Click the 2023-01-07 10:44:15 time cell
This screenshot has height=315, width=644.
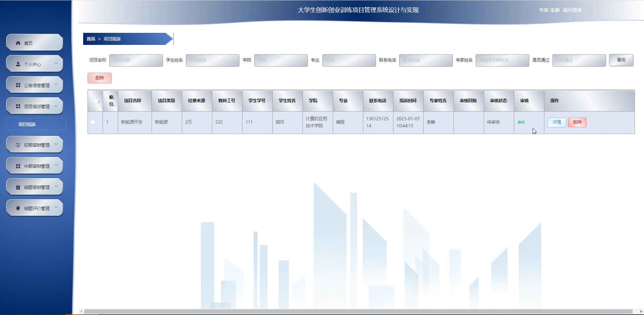(x=408, y=122)
